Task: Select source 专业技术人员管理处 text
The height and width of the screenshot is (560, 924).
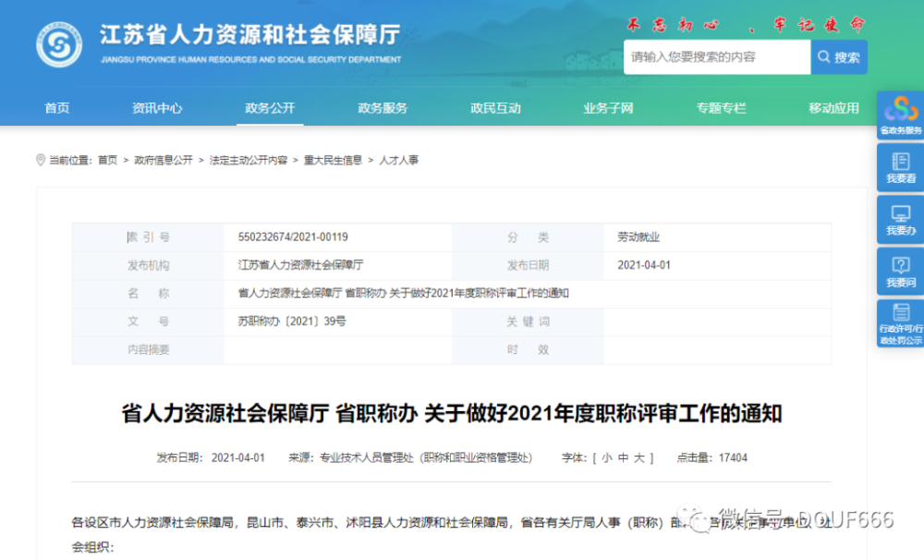Action: [367, 457]
